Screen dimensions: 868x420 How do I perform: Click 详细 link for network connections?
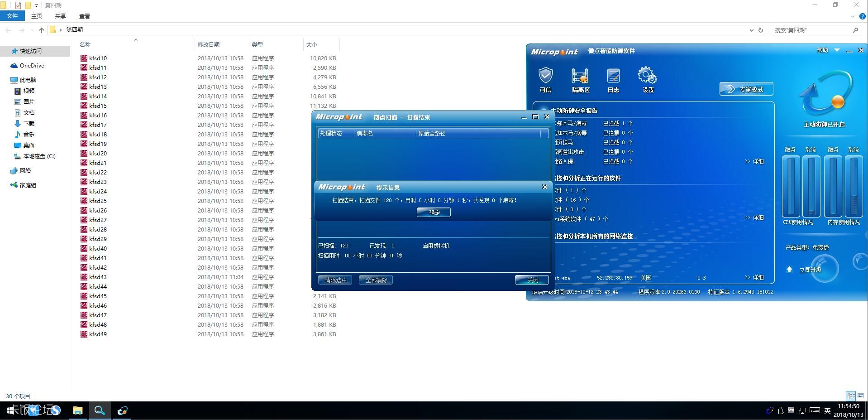click(x=754, y=277)
